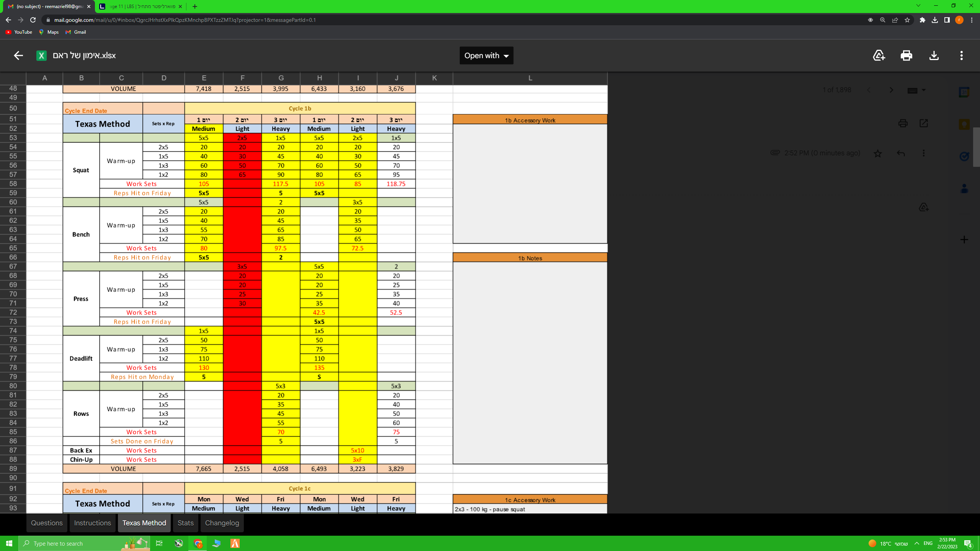Open browser extensions puzzle icon
The height and width of the screenshot is (551, 980).
point(923,20)
